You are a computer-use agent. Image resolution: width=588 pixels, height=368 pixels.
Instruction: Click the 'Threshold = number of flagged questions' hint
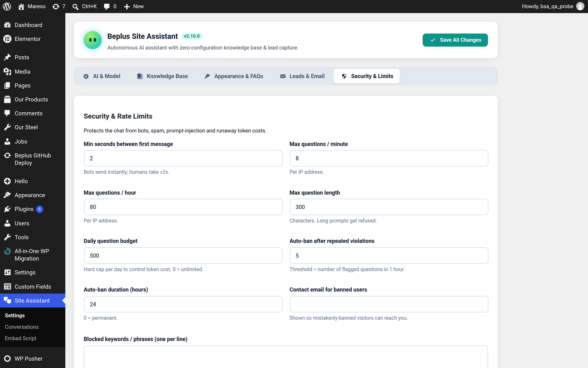pyautogui.click(x=347, y=269)
